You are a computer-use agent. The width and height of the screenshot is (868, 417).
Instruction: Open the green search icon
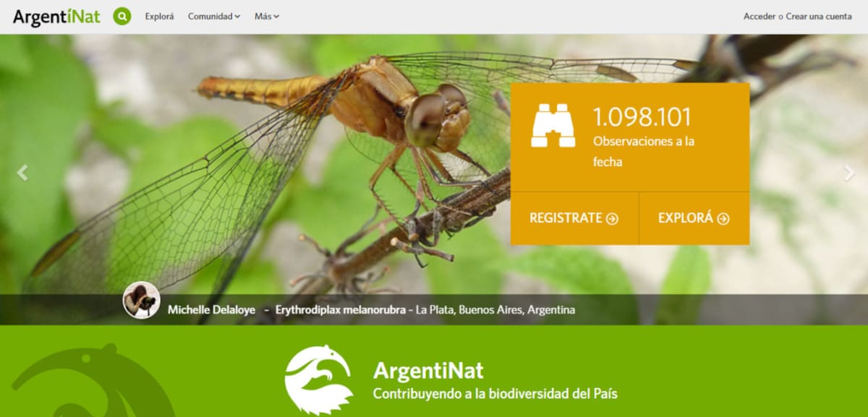[x=122, y=14]
